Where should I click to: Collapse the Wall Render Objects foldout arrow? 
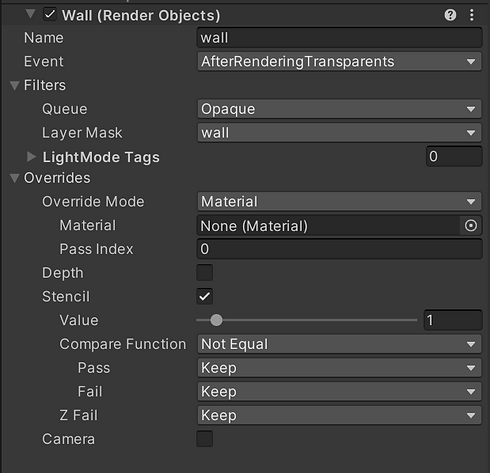(30, 14)
